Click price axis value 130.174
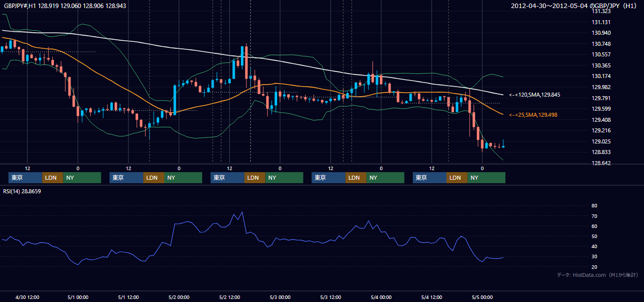 tap(601, 76)
